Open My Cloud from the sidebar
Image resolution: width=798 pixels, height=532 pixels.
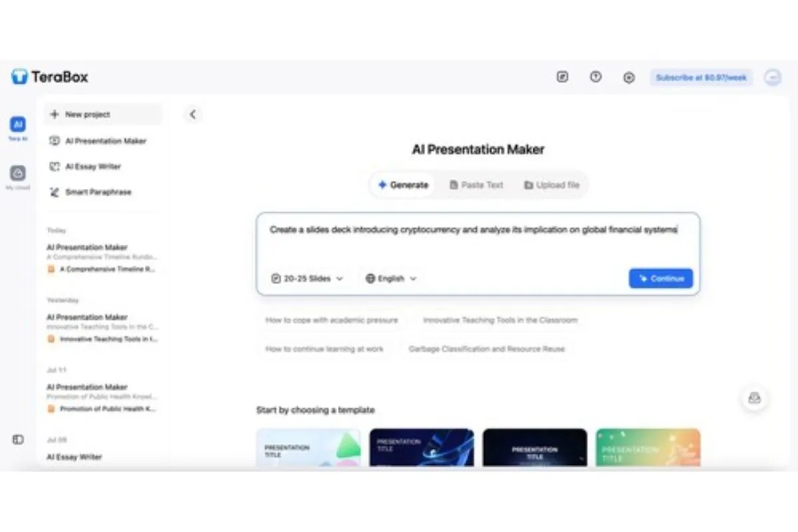point(18,174)
